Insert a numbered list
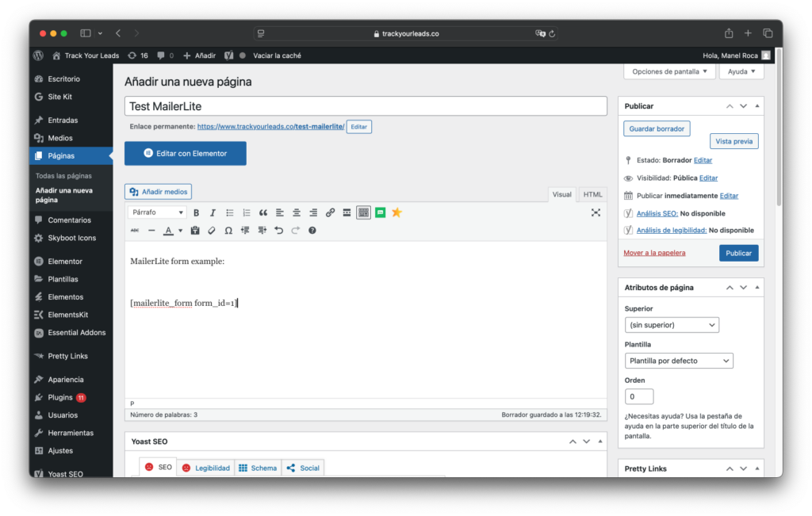The width and height of the screenshot is (812, 516). click(247, 212)
